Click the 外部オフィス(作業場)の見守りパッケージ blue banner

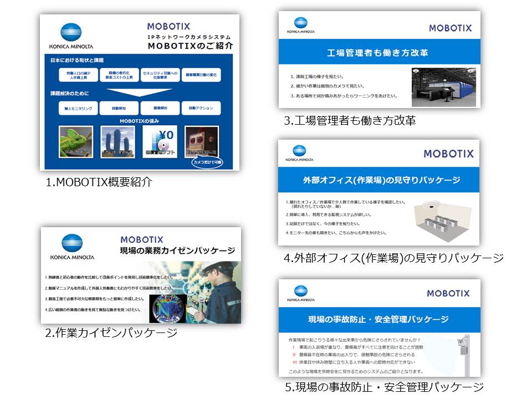378,180
